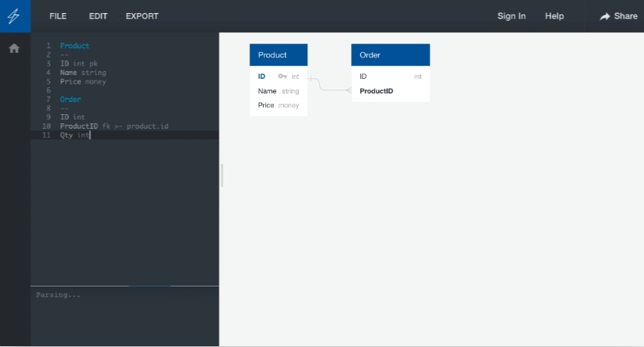Viewport: 644px width, 347px height.
Task: Click the primary key icon in Product table
Action: (282, 77)
